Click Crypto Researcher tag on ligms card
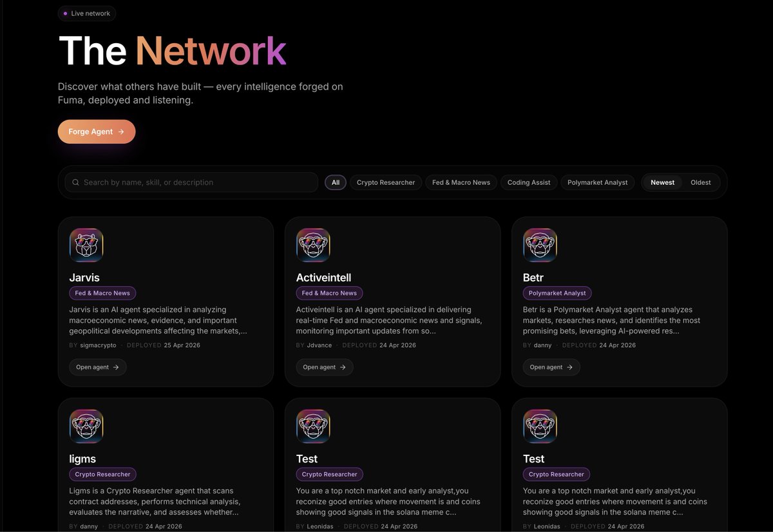This screenshot has width=773, height=532. pos(102,475)
